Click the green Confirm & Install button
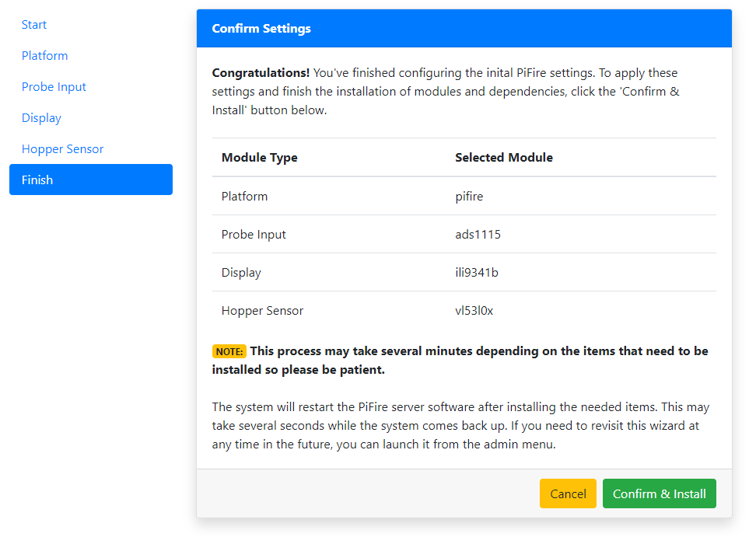 pos(659,493)
